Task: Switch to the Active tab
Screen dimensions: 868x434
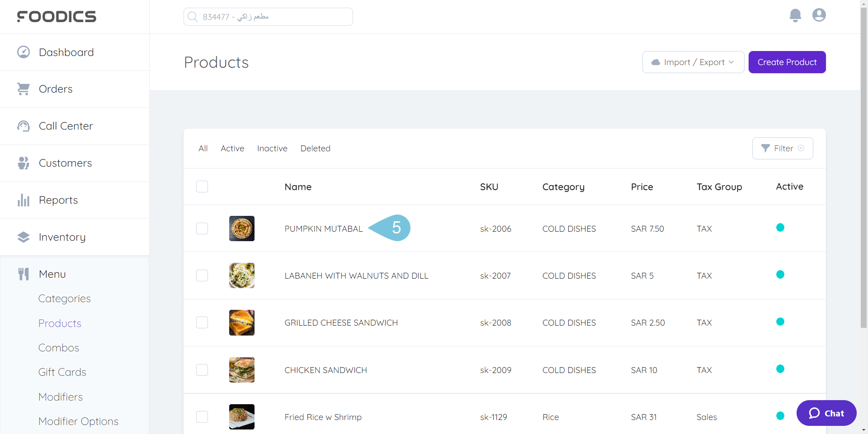Action: [232, 149]
